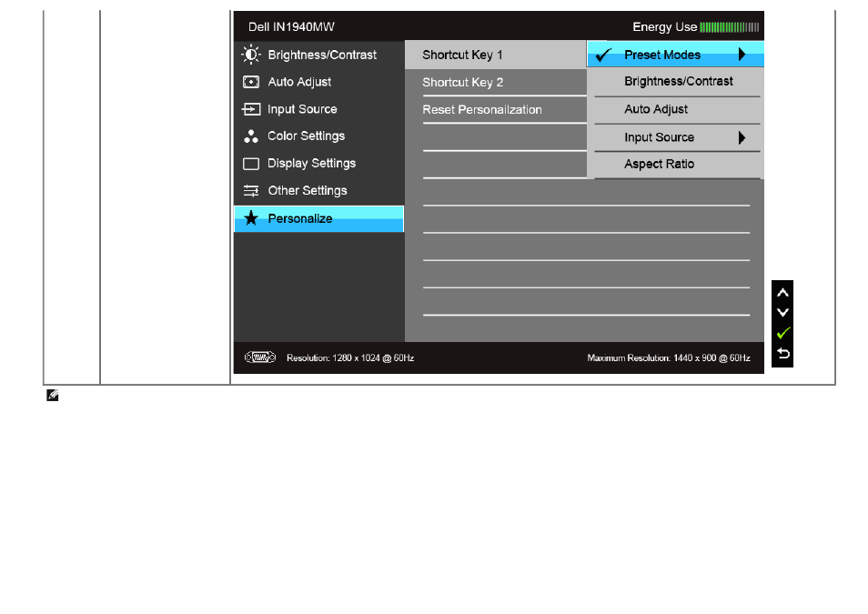Image resolution: width=868 pixels, height=614 pixels.
Task: Click the Dell IN1940MW title text
Action: (291, 27)
